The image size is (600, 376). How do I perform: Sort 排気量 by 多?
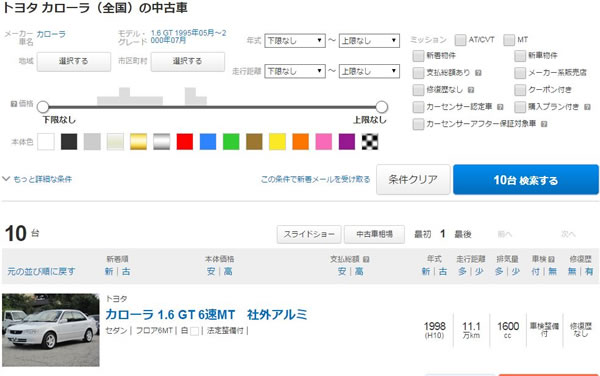pyautogui.click(x=499, y=271)
